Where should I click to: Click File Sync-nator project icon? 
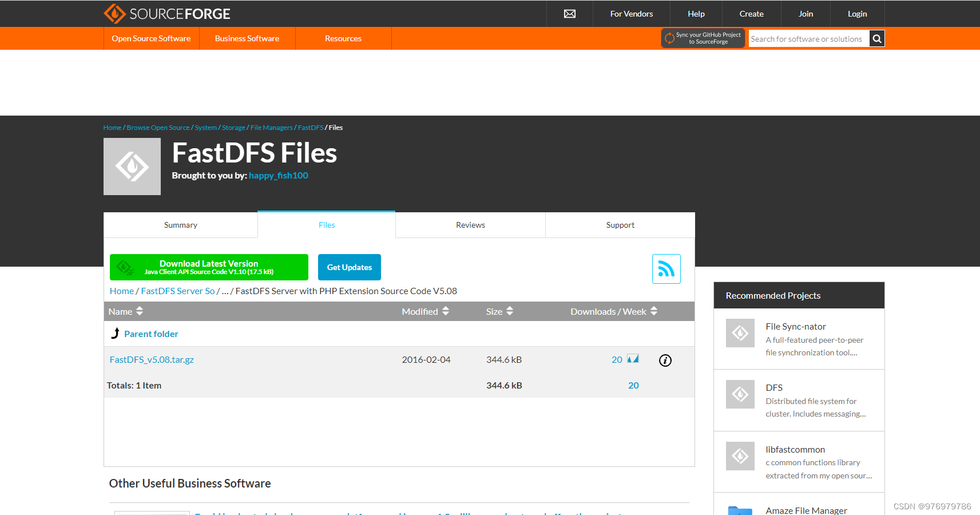(x=740, y=333)
